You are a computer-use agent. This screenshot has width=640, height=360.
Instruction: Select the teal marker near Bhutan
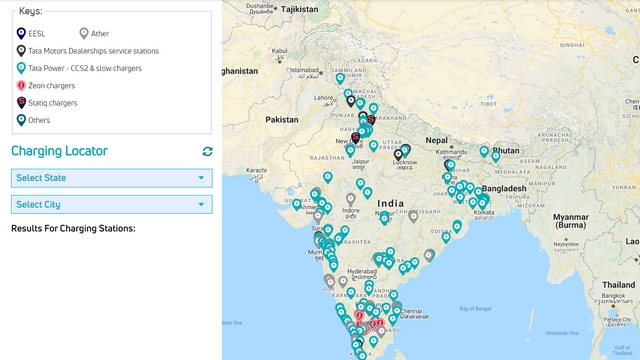[x=496, y=157]
